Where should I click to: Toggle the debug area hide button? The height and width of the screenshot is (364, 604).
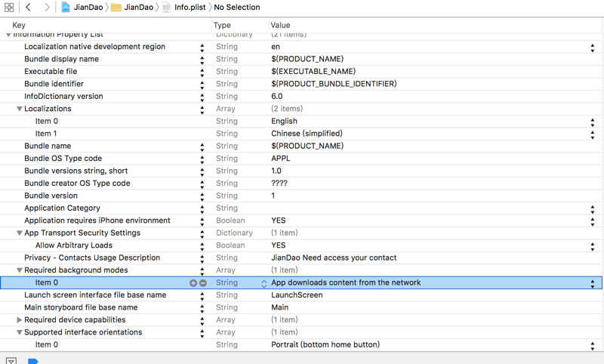pyautogui.click(x=11, y=360)
